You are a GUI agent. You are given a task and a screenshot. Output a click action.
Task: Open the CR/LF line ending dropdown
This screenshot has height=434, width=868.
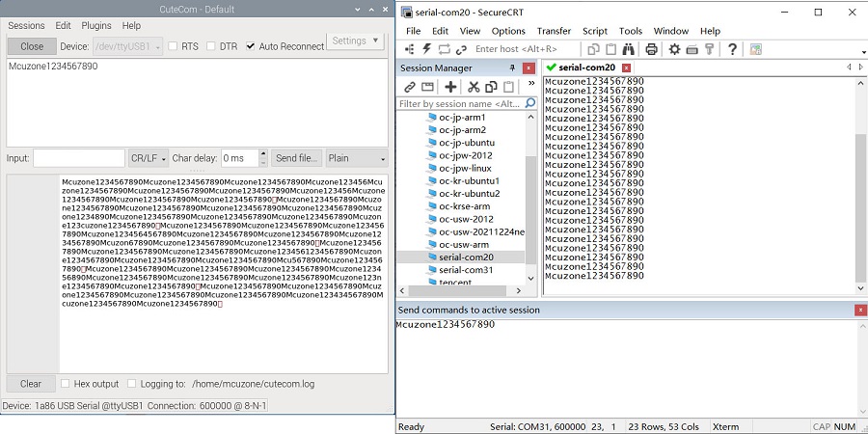click(149, 158)
